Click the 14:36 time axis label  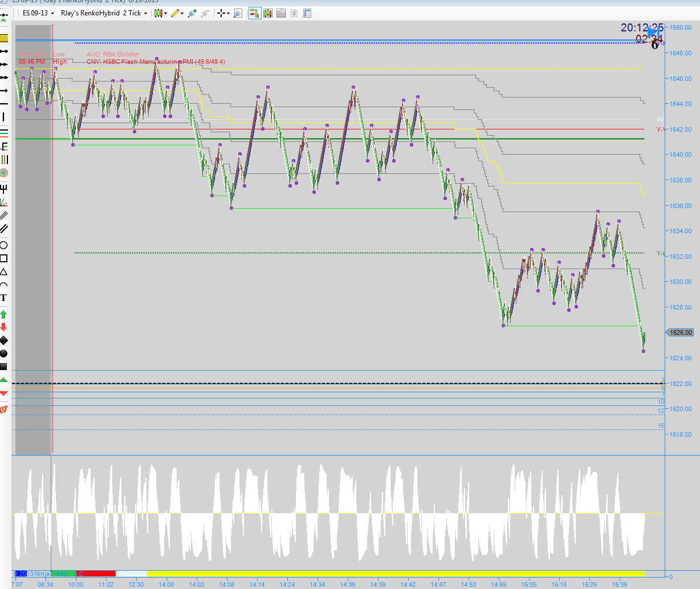[348, 584]
